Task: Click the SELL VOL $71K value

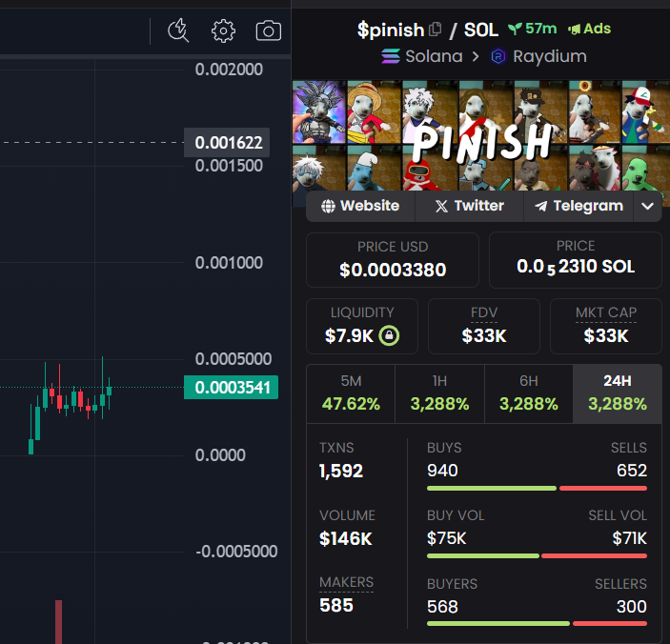Action: click(x=629, y=538)
